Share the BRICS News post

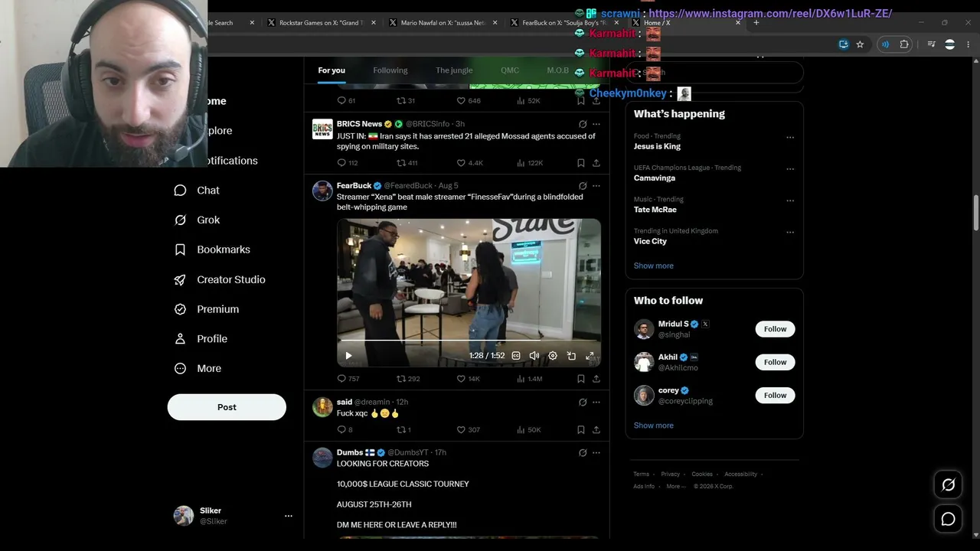(x=596, y=163)
